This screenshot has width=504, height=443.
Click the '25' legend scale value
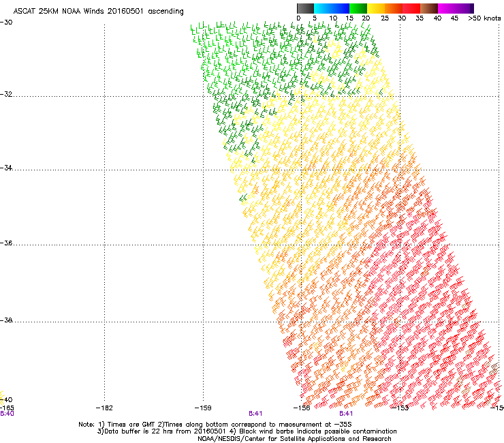(x=385, y=18)
